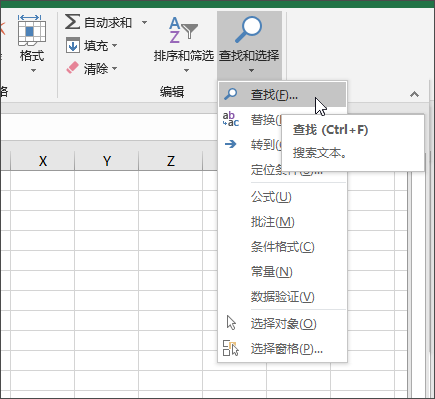The image size is (435, 399).
Task: Click the replace ab-ac icon
Action: click(231, 119)
